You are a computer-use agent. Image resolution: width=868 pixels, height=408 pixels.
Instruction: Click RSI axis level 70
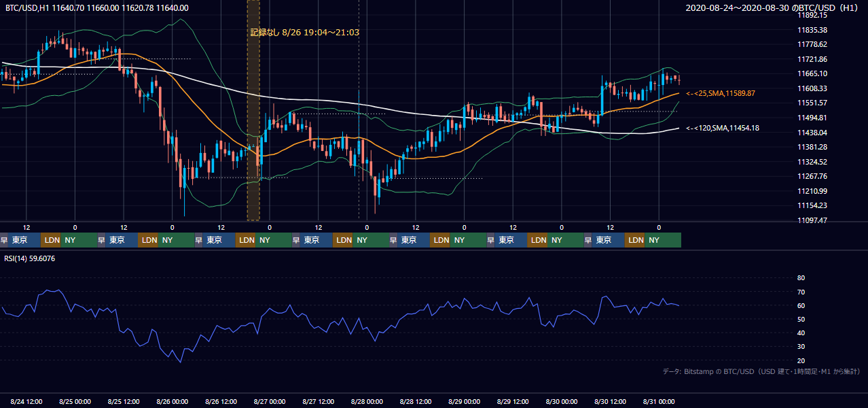tap(801, 292)
